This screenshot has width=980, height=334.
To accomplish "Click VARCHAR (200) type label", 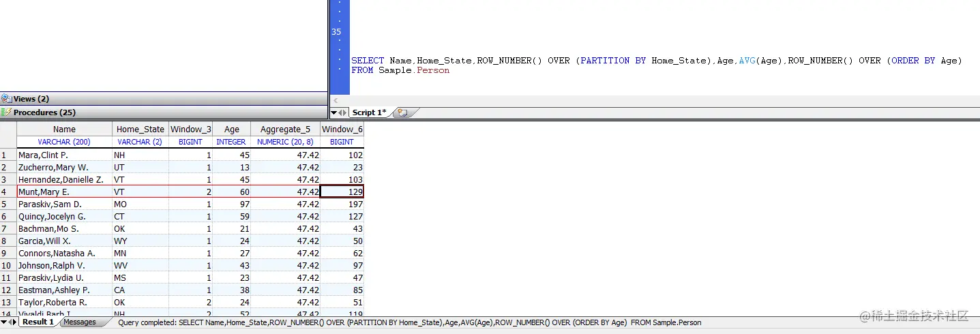I will tap(64, 142).
